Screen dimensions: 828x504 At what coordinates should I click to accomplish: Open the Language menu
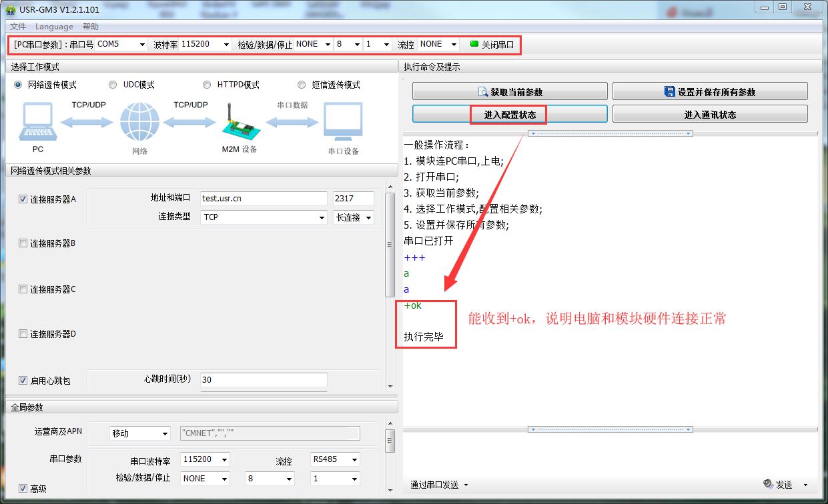pyautogui.click(x=54, y=27)
